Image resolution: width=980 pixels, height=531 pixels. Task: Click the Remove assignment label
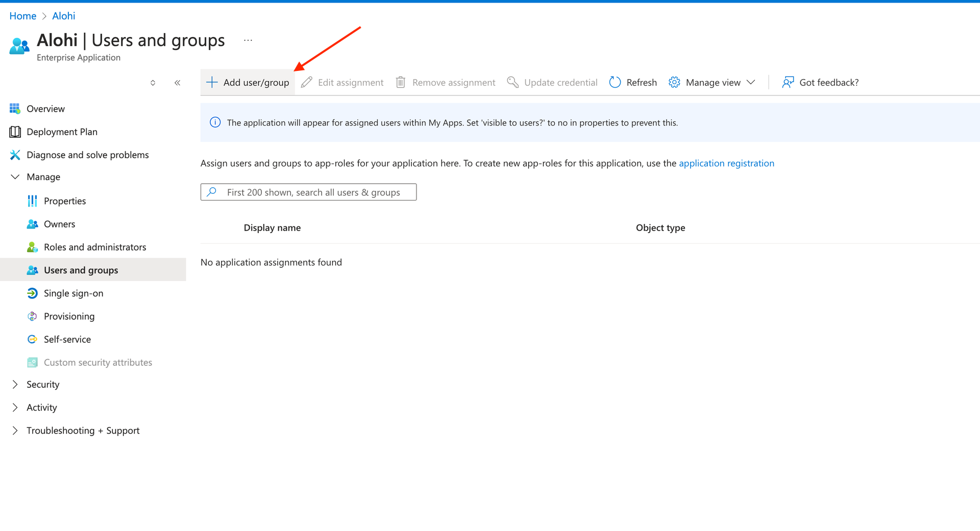point(454,82)
